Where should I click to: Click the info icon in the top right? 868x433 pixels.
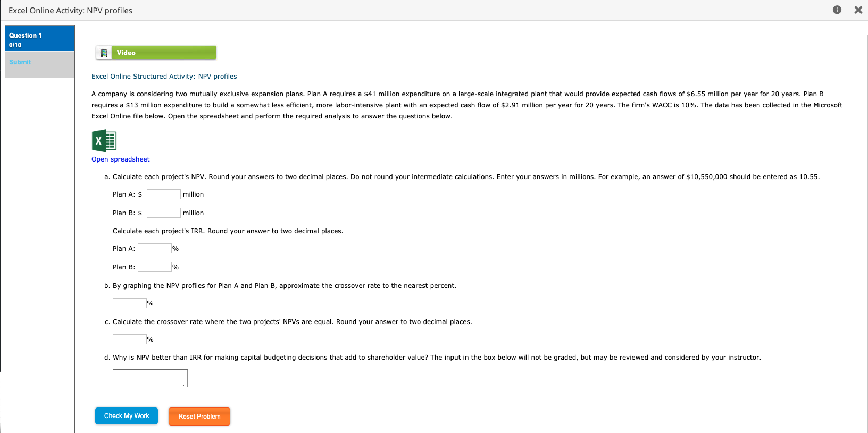coord(837,10)
